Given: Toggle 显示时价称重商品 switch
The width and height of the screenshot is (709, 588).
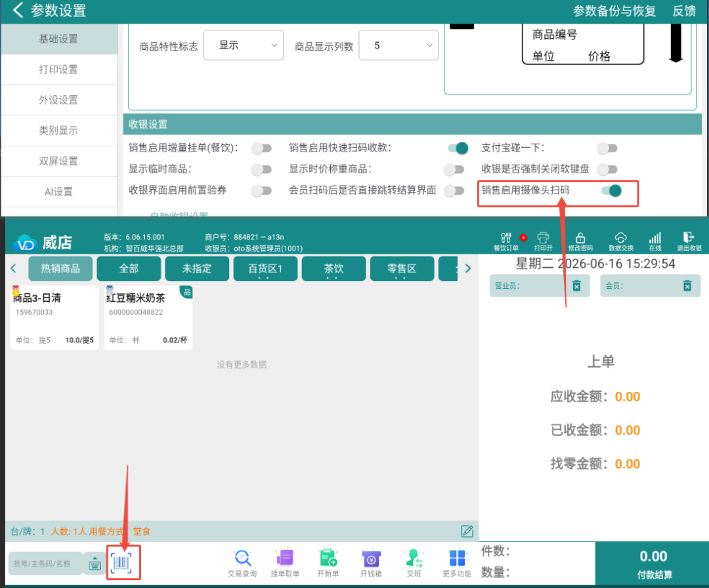Looking at the screenshot, I should coord(454,169).
